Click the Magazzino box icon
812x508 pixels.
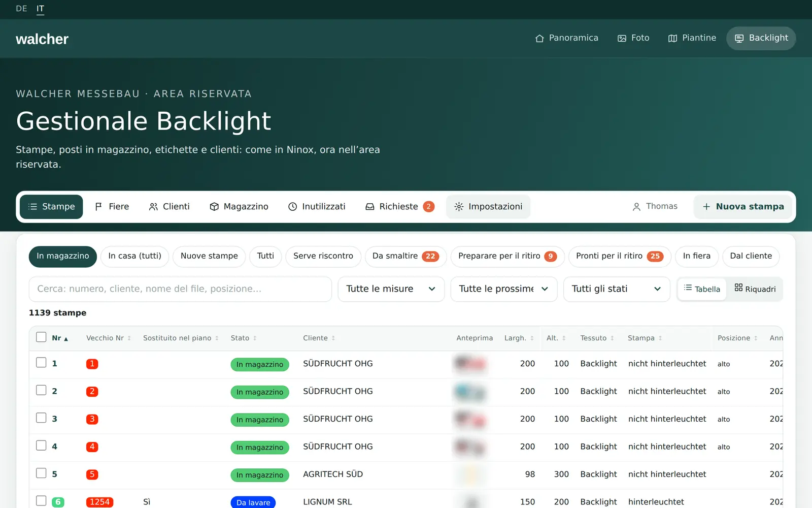214,207
